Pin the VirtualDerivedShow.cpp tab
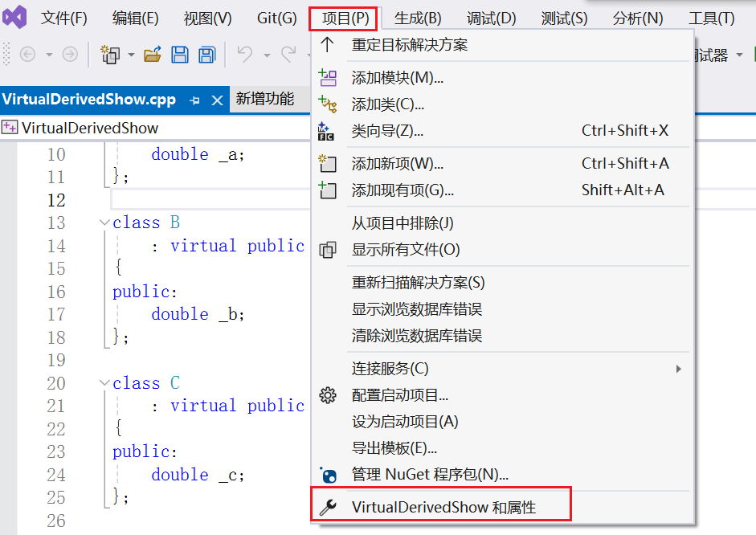Viewport: 756px width, 535px height. 194,100
